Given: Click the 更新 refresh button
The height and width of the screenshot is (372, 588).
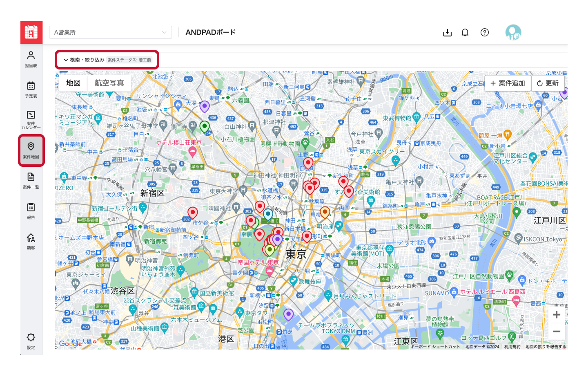Looking at the screenshot, I should click(548, 83).
